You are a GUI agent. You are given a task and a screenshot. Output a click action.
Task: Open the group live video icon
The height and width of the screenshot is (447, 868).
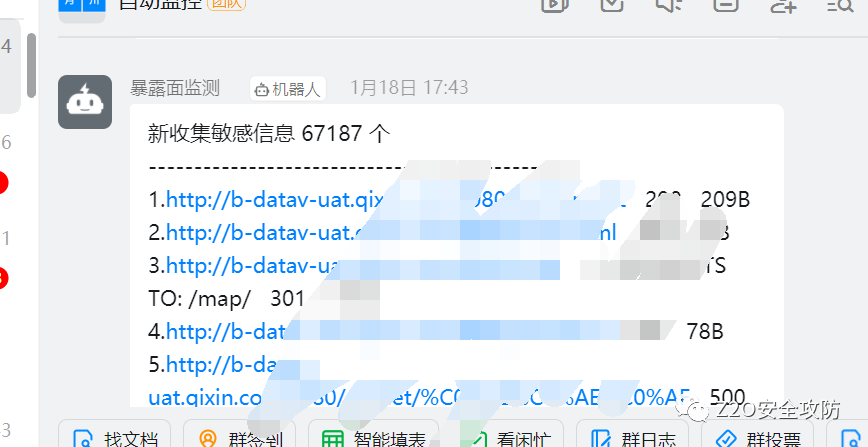[x=555, y=4]
